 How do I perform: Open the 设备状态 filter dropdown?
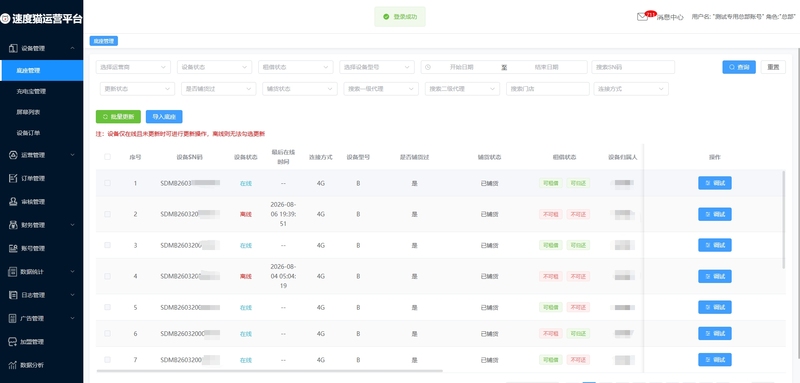pyautogui.click(x=214, y=67)
